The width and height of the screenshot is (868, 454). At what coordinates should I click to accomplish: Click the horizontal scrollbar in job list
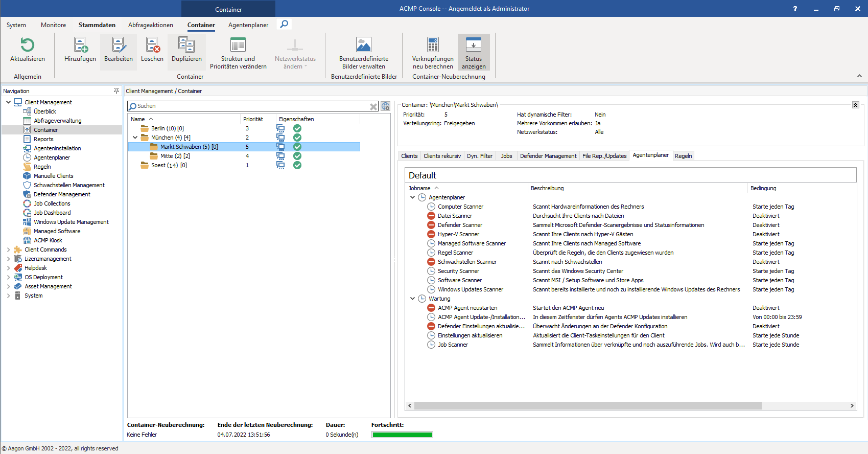click(588, 405)
